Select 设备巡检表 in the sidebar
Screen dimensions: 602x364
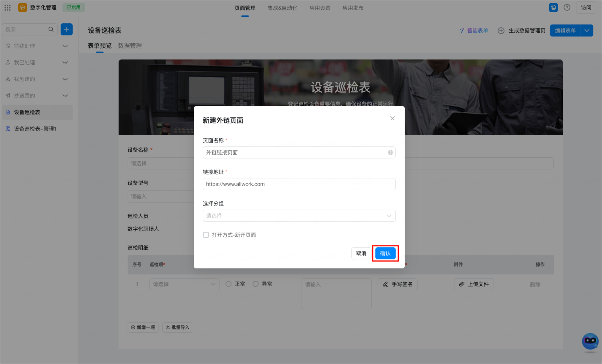37,112
